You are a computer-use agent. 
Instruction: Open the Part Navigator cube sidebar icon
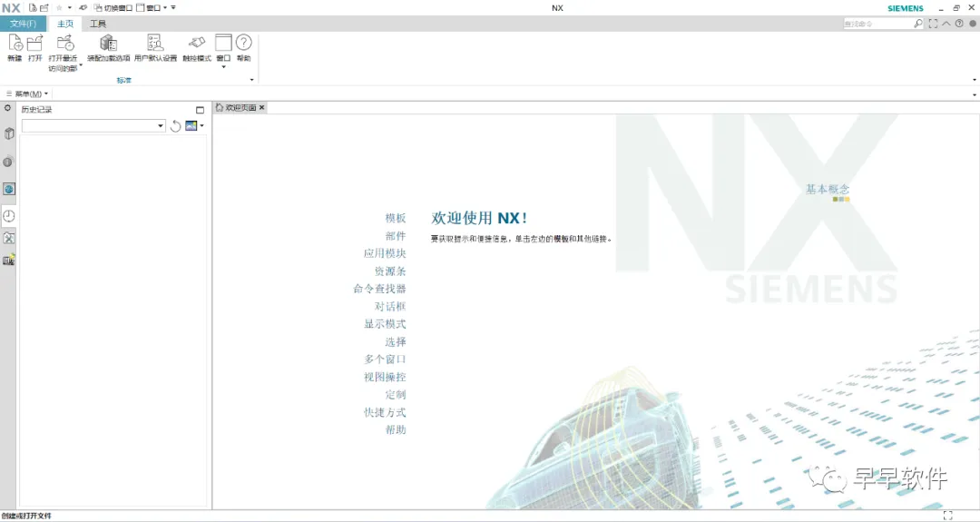[9, 133]
